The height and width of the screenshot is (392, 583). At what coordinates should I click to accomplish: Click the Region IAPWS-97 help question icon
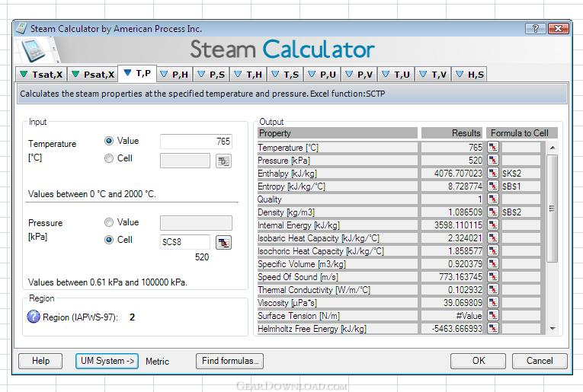[x=34, y=317]
